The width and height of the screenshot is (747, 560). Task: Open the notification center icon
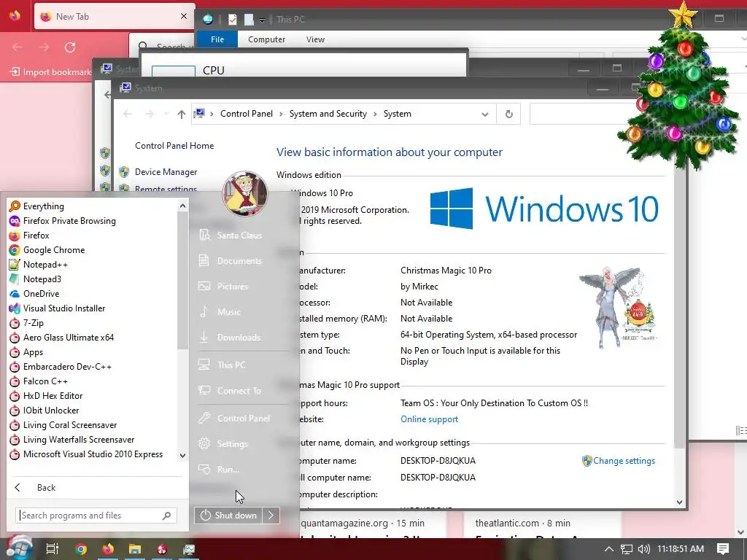tap(723, 549)
